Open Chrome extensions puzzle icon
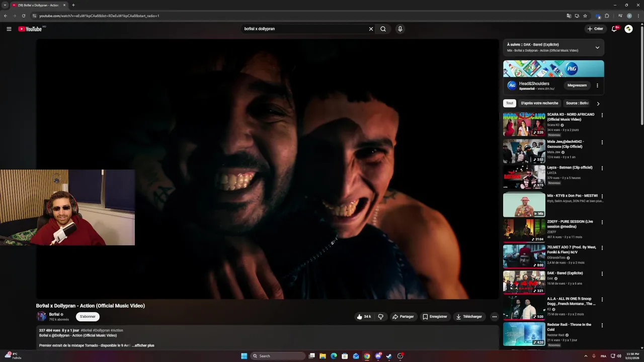 pyautogui.click(x=607, y=16)
